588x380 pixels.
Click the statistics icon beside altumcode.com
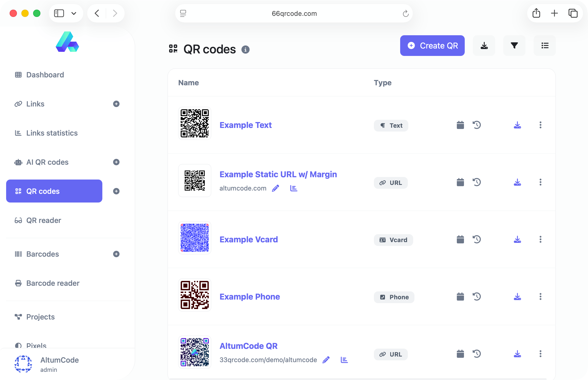coord(294,188)
